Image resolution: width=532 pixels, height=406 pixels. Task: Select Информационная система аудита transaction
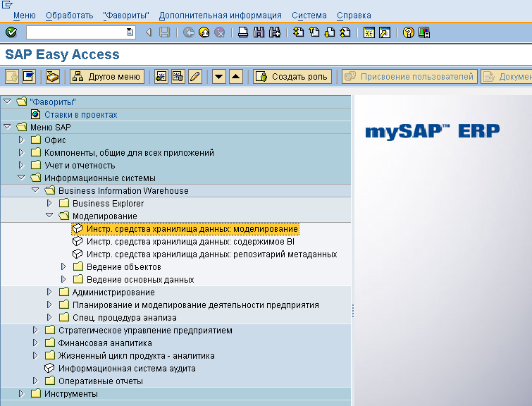(x=127, y=369)
